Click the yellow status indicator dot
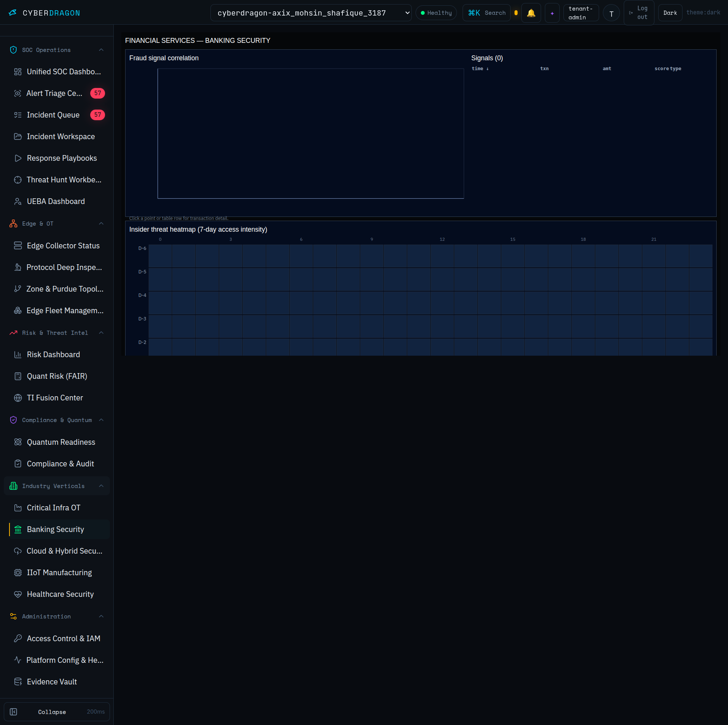This screenshot has height=725, width=728. pos(516,13)
